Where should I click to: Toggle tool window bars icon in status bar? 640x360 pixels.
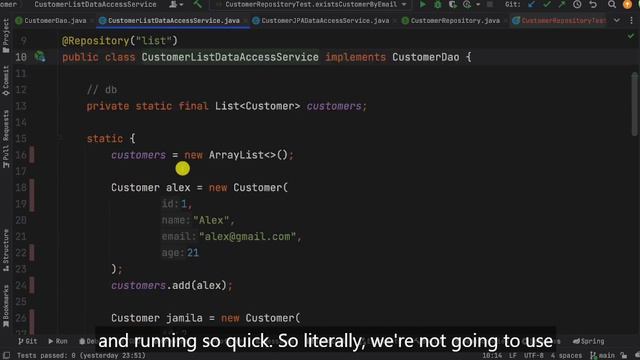coord(7,356)
